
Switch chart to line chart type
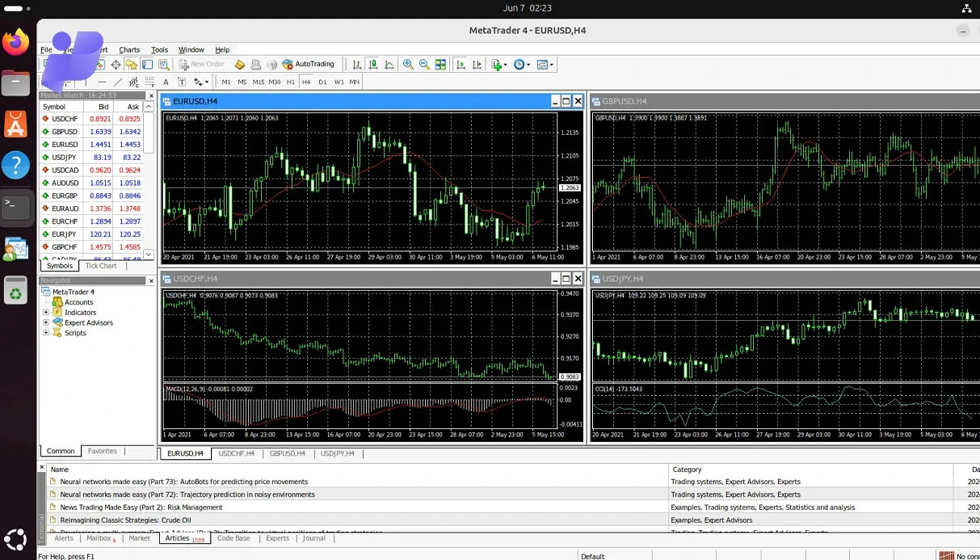[389, 65]
